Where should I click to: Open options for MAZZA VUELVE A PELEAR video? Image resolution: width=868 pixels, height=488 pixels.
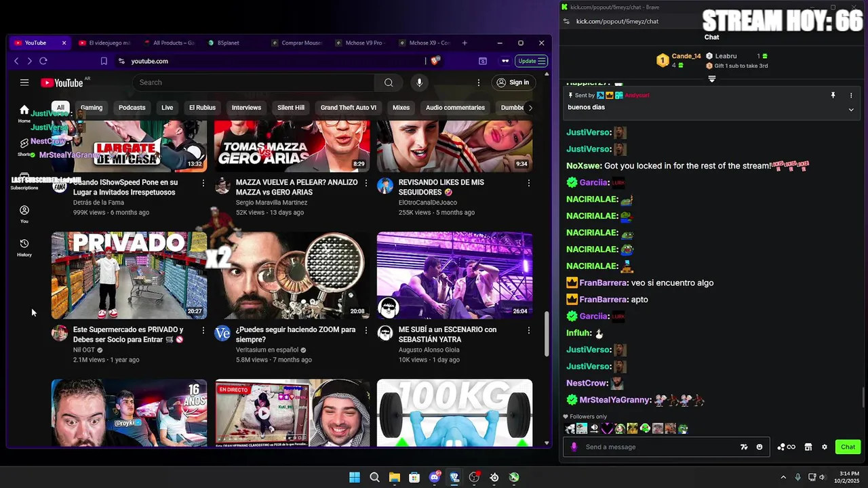click(x=366, y=183)
